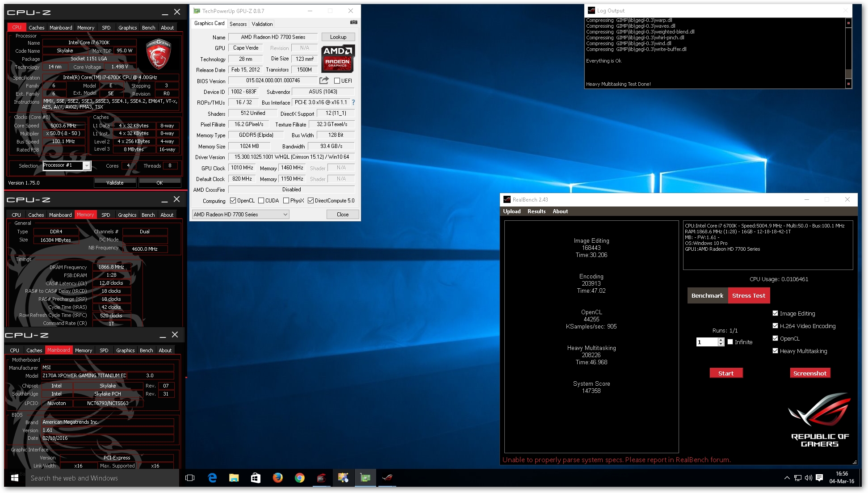The image size is (868, 493).
Task: Click the Republic of Gamers logo
Action: click(820, 420)
